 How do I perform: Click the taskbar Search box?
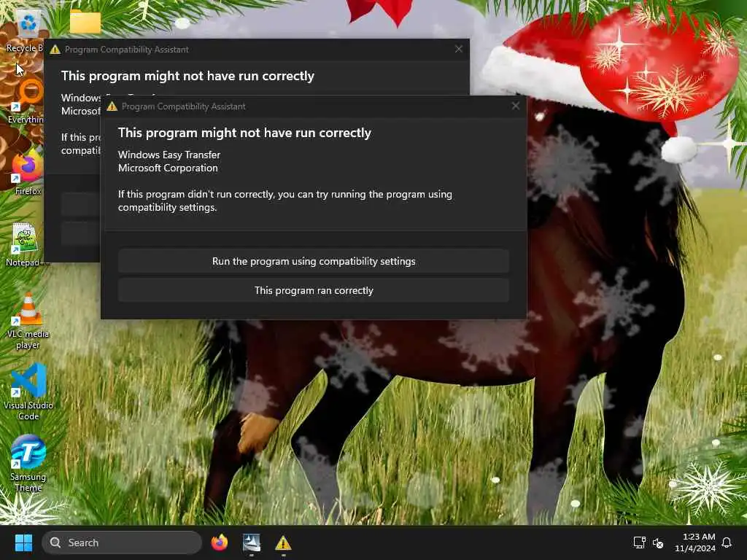pos(122,542)
